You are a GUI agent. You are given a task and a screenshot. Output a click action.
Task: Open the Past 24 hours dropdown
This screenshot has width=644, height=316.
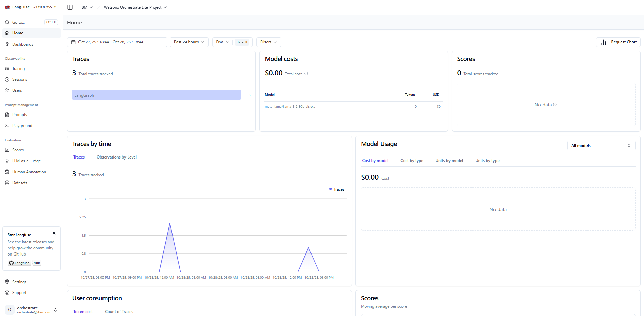click(189, 42)
